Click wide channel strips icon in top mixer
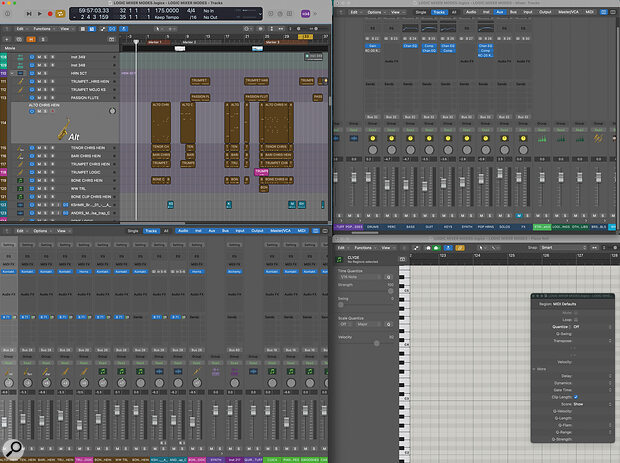Viewport: 620px width, 463px height. [x=613, y=12]
